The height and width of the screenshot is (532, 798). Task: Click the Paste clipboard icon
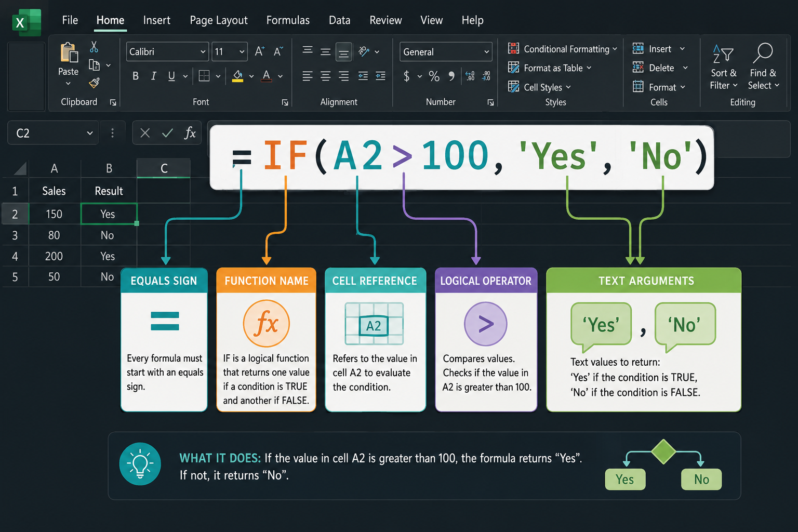click(69, 52)
